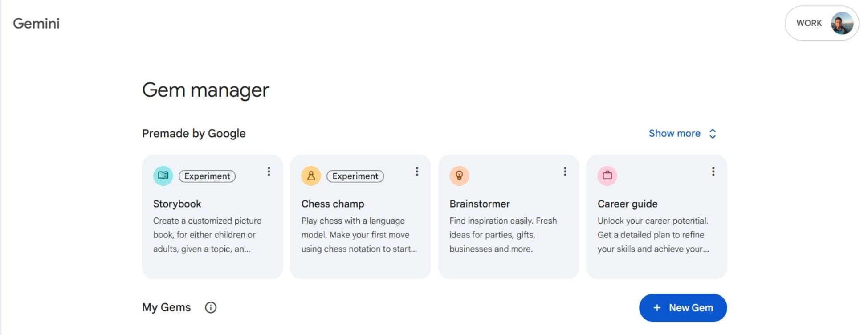The height and width of the screenshot is (335, 868).
Task: Click the profile avatar picture
Action: coord(842,23)
